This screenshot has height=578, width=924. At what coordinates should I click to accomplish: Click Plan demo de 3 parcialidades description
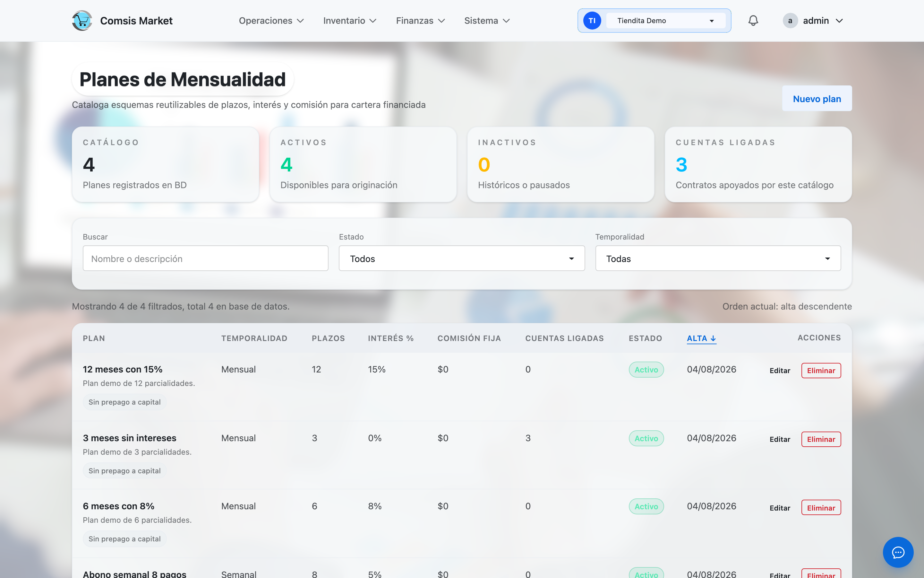coord(137,452)
